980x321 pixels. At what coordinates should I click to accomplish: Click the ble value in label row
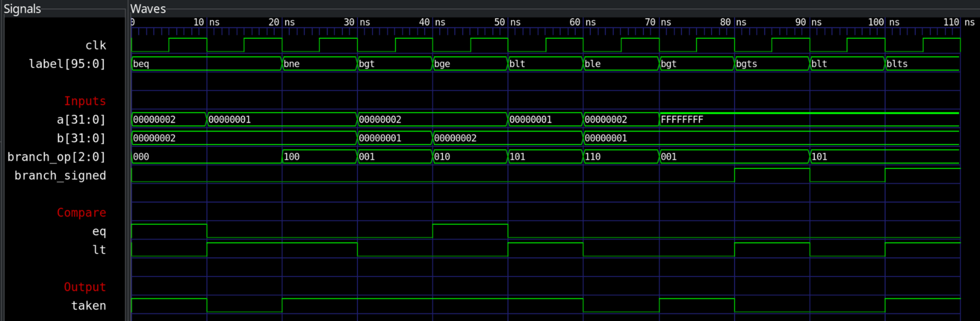tap(593, 64)
